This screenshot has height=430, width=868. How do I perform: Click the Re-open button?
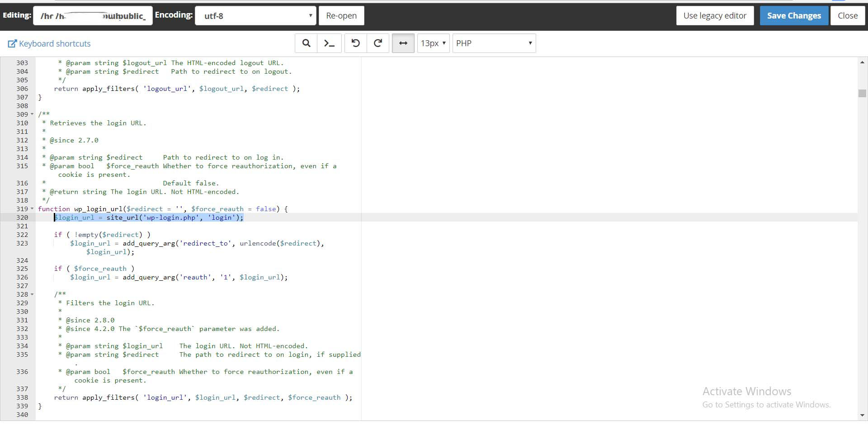341,16
